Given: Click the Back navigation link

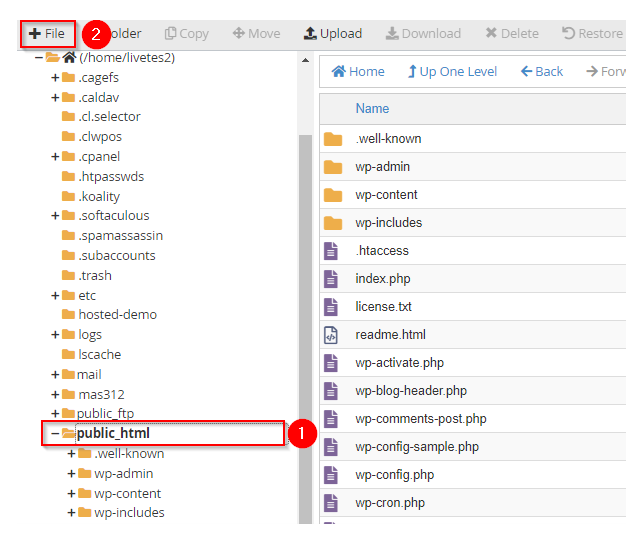Looking at the screenshot, I should (542, 72).
